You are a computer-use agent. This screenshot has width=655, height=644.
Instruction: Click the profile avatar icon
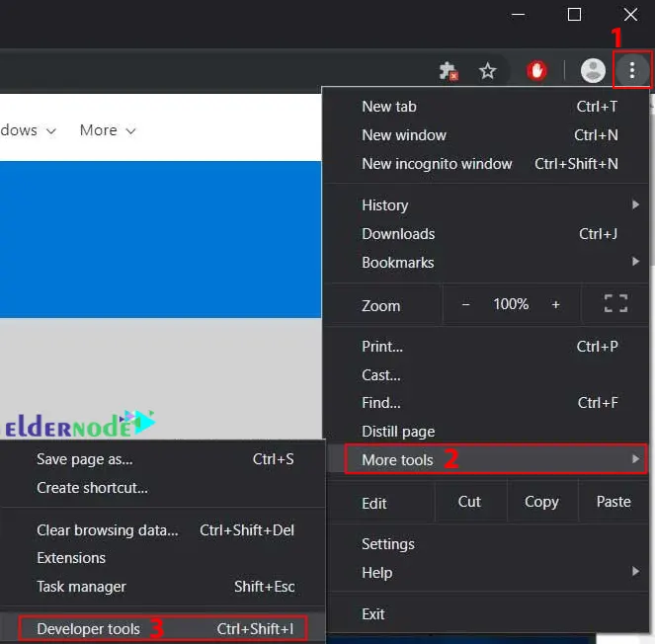pos(593,70)
